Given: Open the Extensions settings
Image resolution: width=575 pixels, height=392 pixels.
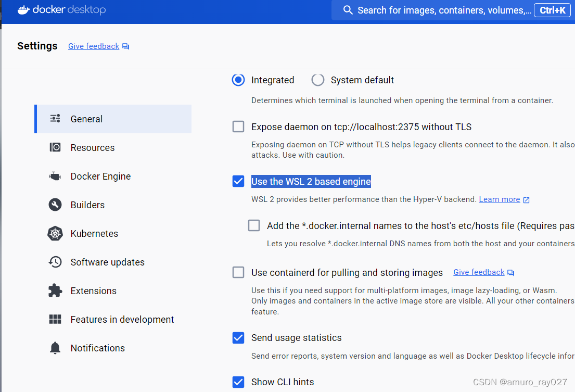Looking at the screenshot, I should [113, 290].
